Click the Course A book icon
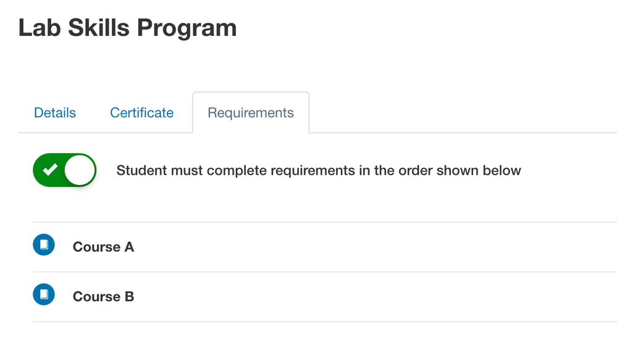This screenshot has height=364, width=617. click(x=44, y=245)
